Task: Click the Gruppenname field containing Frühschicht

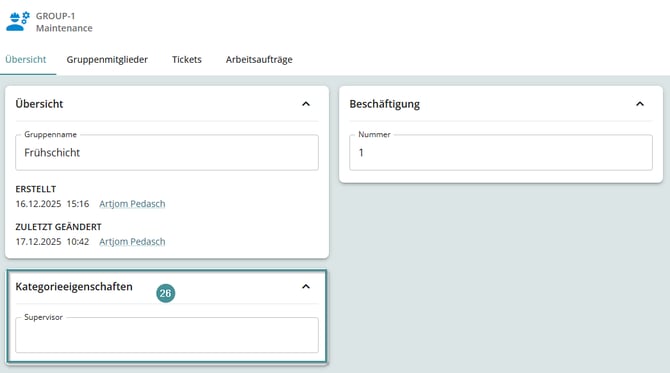Action: (x=167, y=153)
